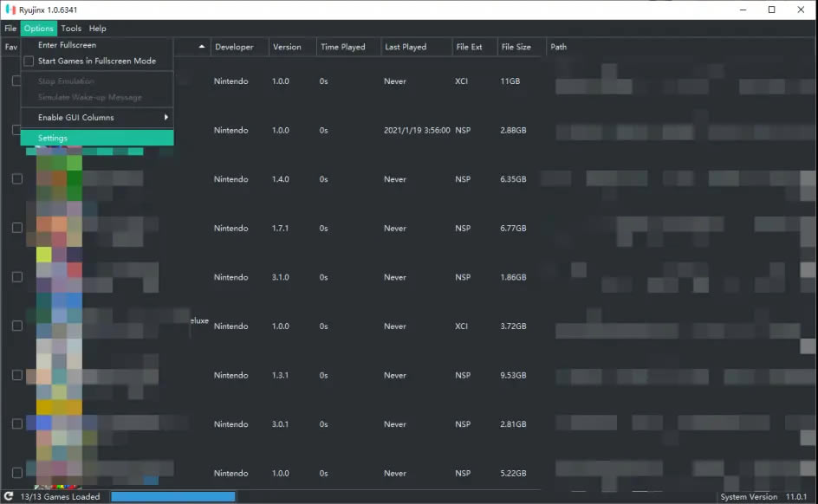Click the Ryujinx logo in the title bar
818x504 pixels.
click(10, 10)
